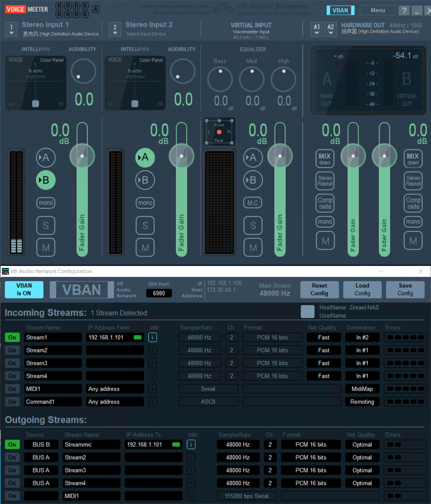Click the UDP Port 6980 field
431x504 pixels.
coord(159,293)
